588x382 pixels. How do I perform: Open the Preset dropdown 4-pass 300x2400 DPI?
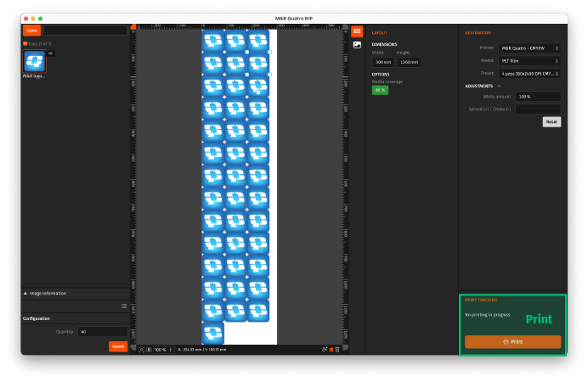(x=529, y=73)
